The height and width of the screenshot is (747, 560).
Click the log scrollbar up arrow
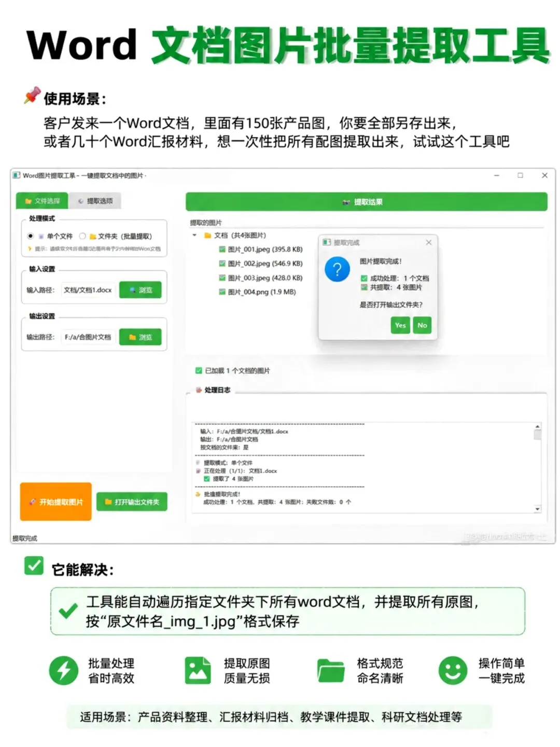(538, 426)
